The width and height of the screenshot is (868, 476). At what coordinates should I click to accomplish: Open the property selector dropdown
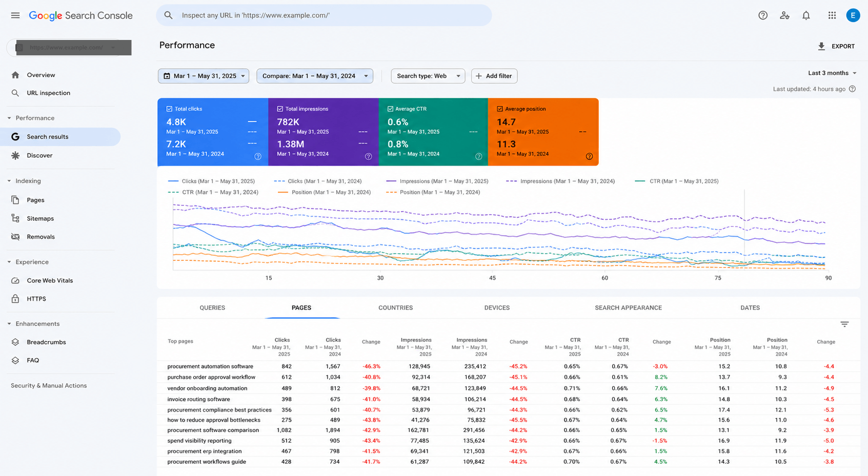tap(69, 48)
